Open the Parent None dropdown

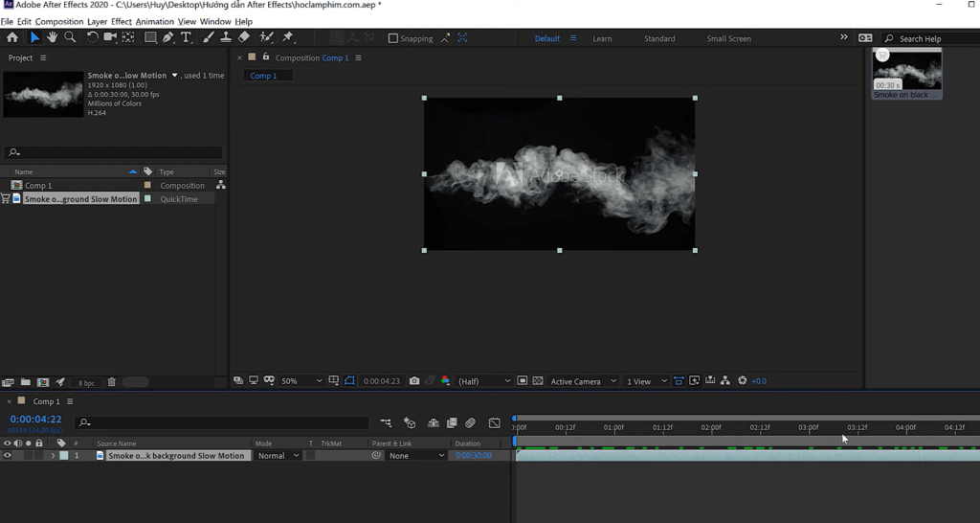[x=415, y=455]
